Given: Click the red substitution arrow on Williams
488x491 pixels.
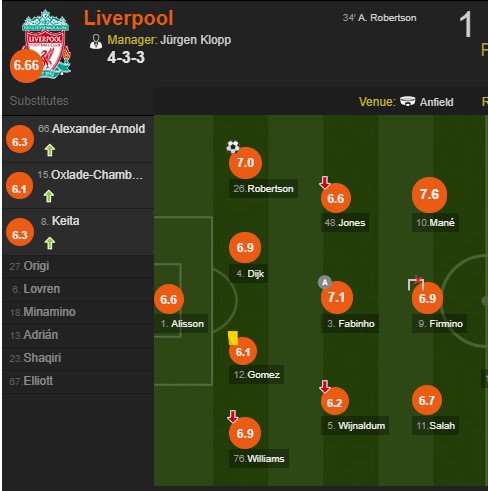Looking at the screenshot, I should pyautogui.click(x=233, y=417).
